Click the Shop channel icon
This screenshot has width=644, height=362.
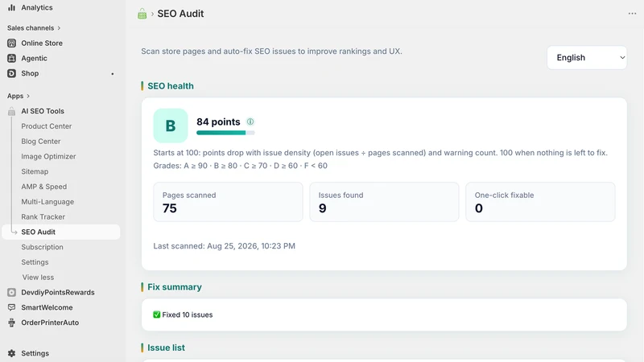[x=11, y=73]
